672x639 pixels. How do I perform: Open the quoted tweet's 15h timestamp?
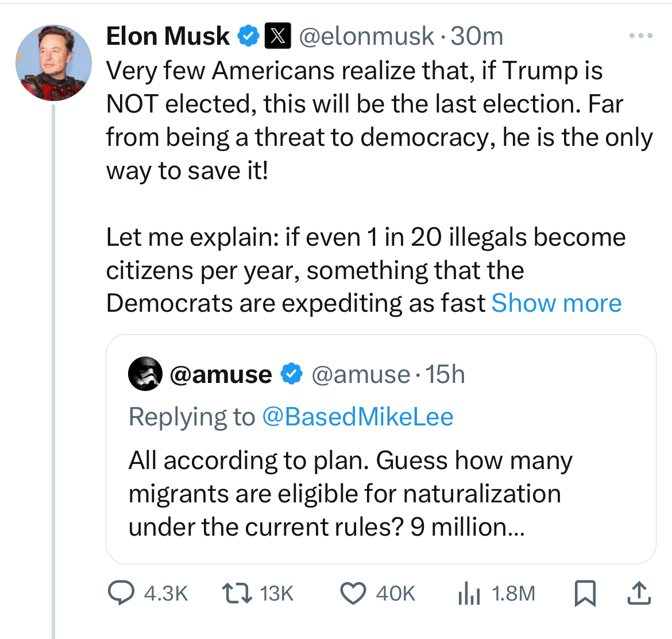445,374
